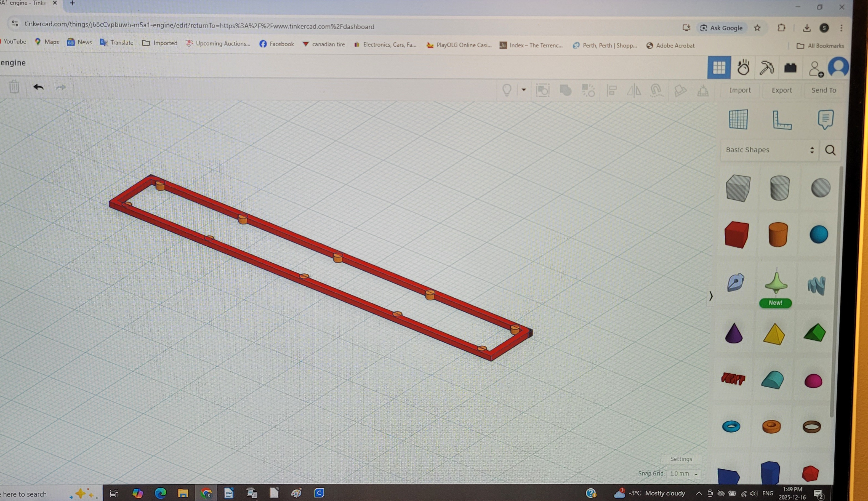Collapse the shapes panel chevron

(711, 296)
